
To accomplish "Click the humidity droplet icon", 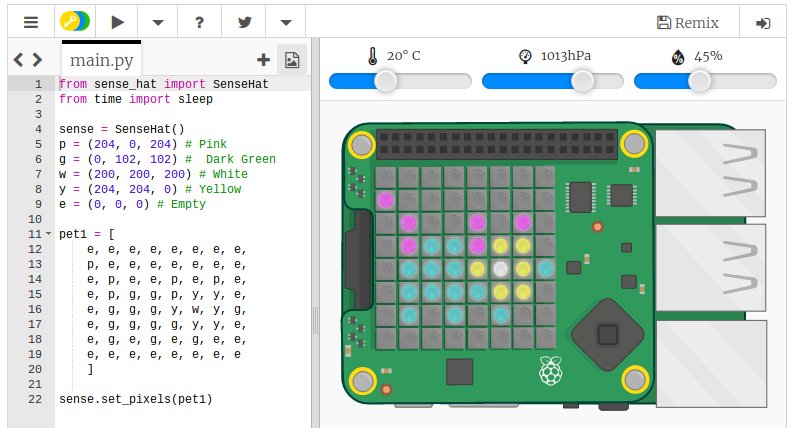I will coord(678,57).
